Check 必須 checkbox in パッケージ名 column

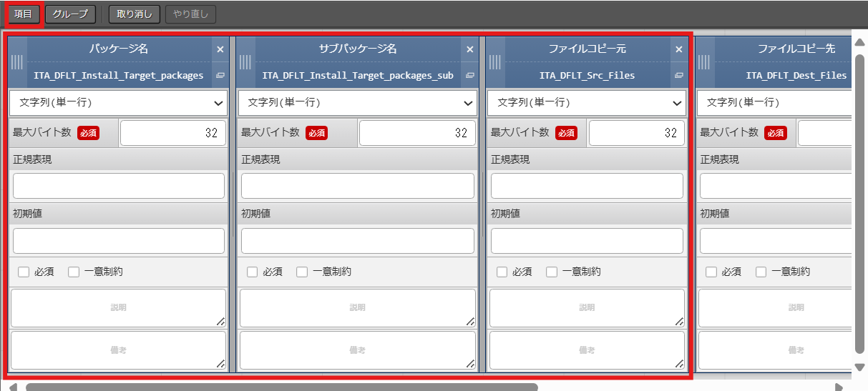point(24,272)
